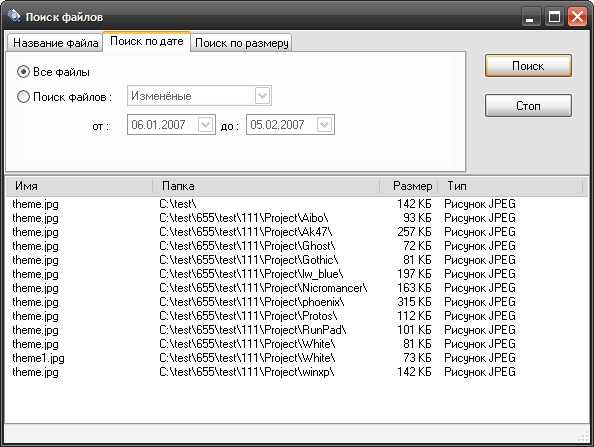The height and width of the screenshot is (447, 594).
Task: Click path C:\test\655\test\111\Project\Protos\
Action: tap(248, 316)
